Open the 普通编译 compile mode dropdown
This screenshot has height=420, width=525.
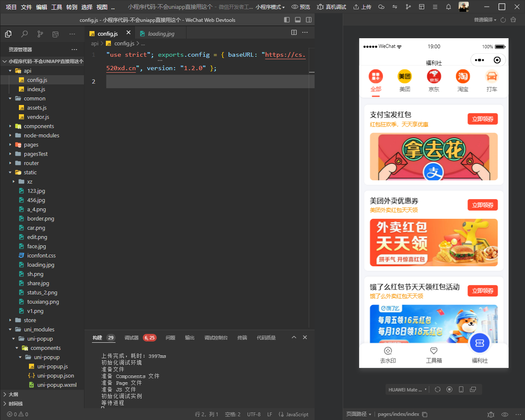coord(485,20)
